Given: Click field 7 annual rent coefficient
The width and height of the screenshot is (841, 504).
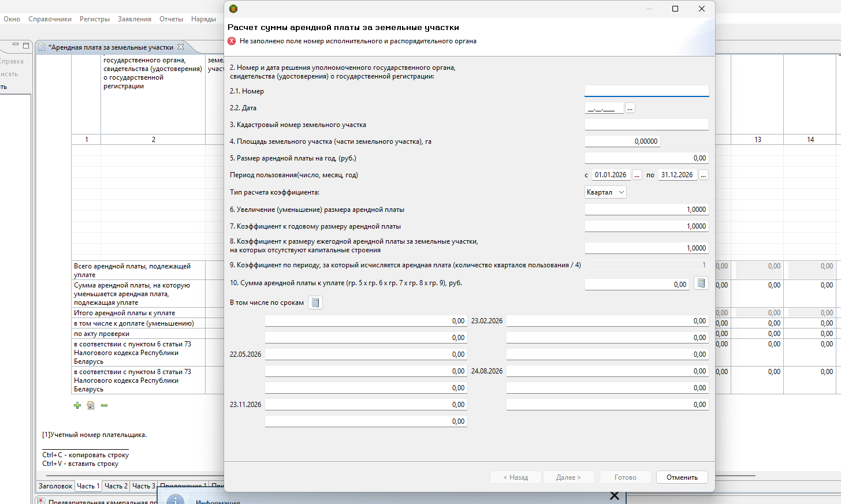Looking at the screenshot, I should [647, 226].
